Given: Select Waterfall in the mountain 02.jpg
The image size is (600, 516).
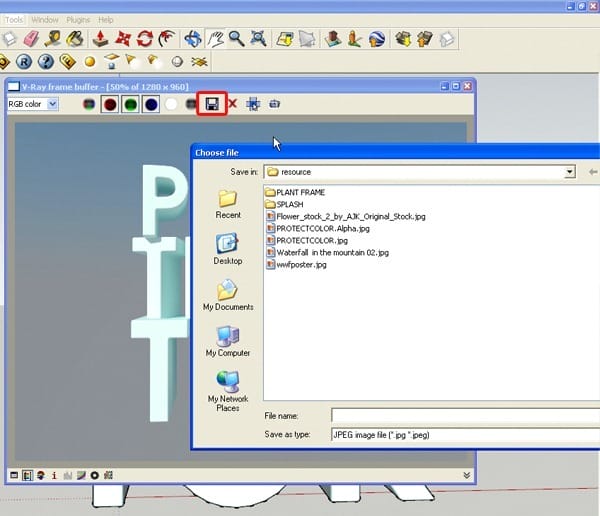Looking at the screenshot, I should point(327,253).
